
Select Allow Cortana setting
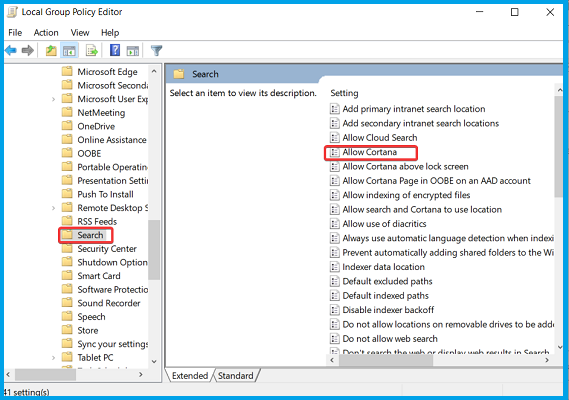(370, 152)
